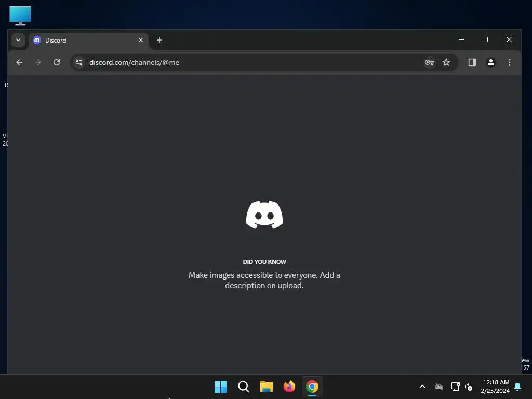
Task: Launch Firefox from taskbar
Action: tap(289, 387)
